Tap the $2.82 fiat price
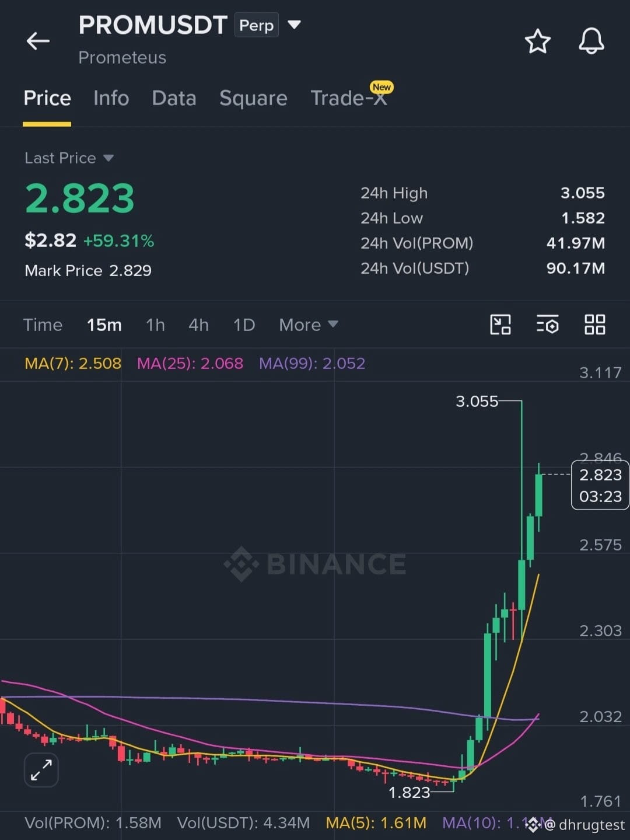Viewport: 630px width, 840px height. (x=50, y=241)
